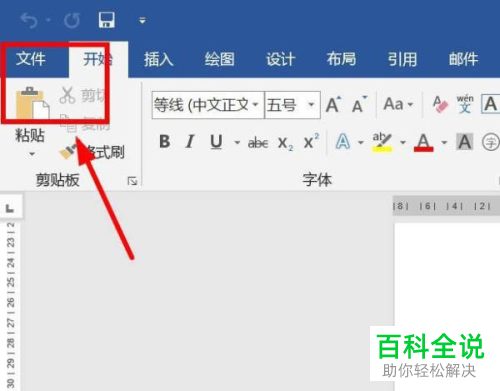The height and width of the screenshot is (391, 500).
Task: Open the 邮件 (Mailings) tab
Action: tap(463, 59)
